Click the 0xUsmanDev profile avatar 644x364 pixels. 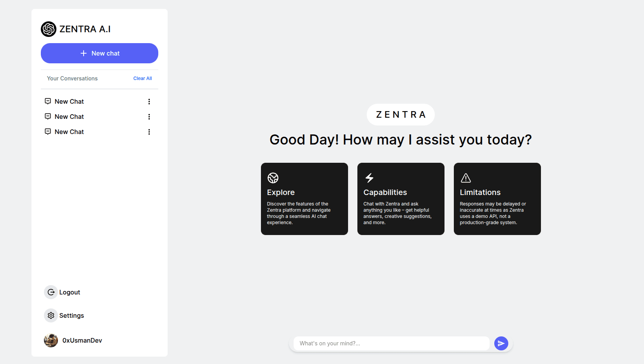(x=51, y=340)
